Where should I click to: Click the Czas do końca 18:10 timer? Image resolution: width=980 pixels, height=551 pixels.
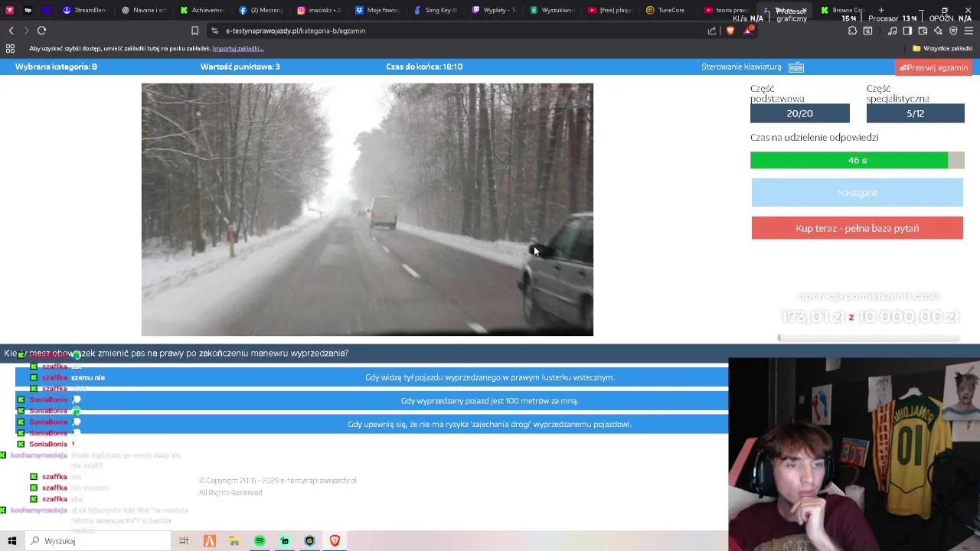(424, 67)
